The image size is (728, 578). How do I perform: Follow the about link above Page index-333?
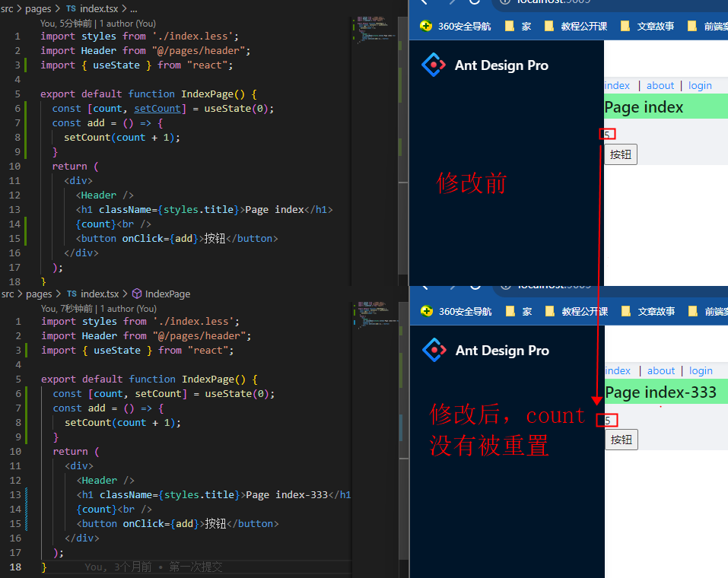pos(661,370)
